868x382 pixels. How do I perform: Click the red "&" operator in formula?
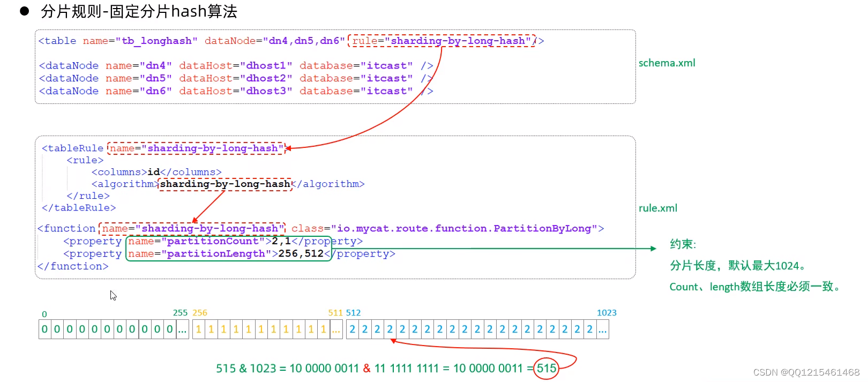pos(366,369)
